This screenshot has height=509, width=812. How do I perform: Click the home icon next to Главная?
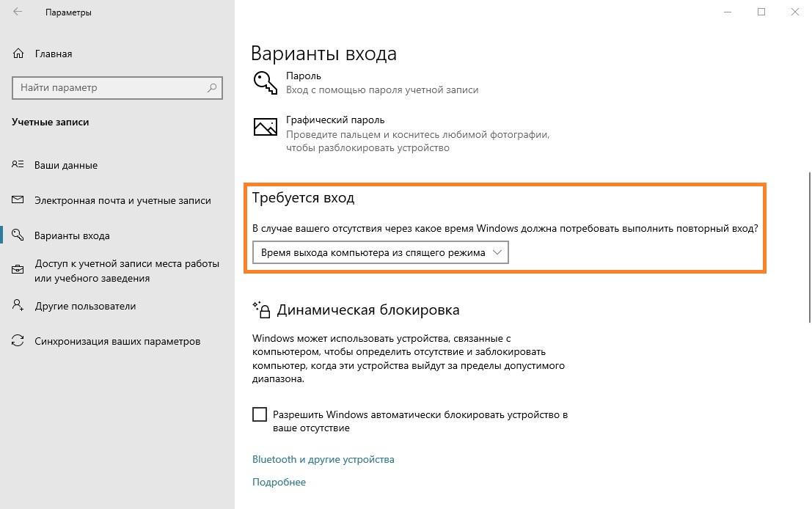(x=18, y=54)
